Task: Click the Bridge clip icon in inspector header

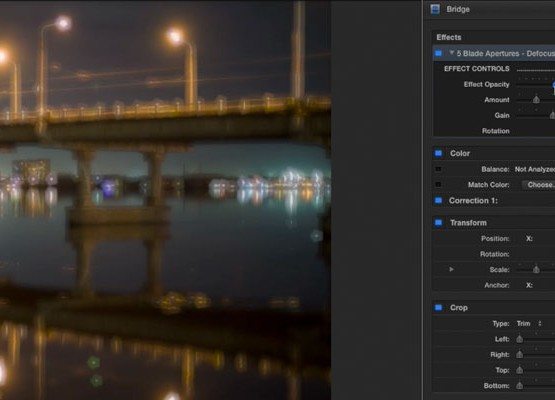Action: [435, 9]
